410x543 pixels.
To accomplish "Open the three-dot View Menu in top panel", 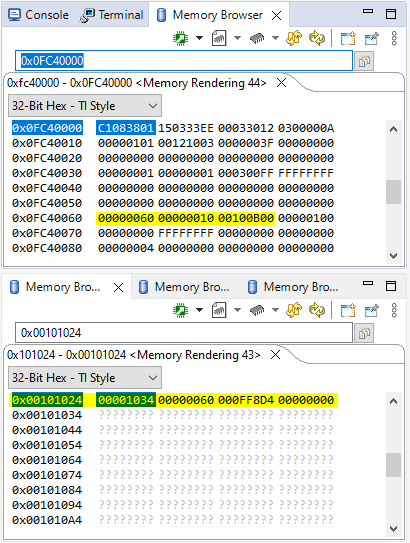I will [x=394, y=38].
